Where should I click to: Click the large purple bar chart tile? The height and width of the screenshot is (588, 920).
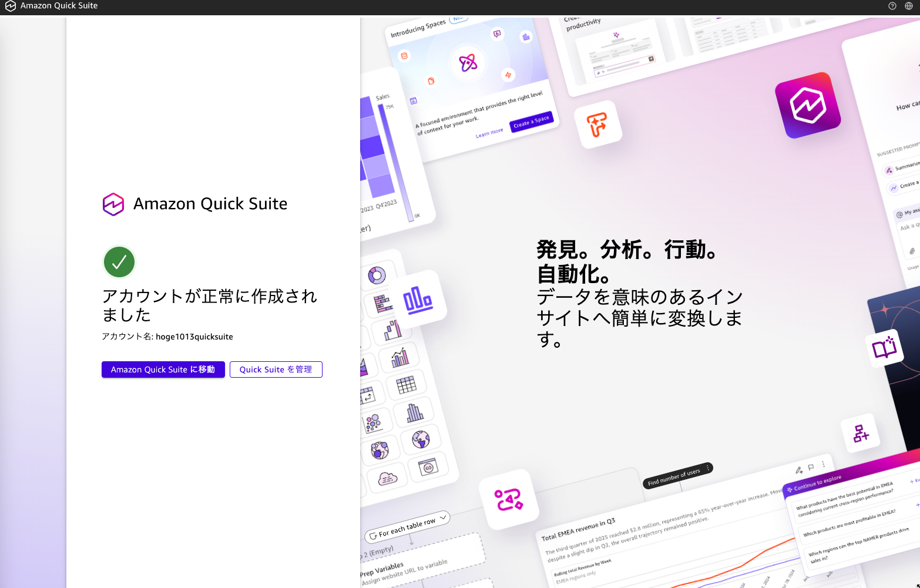tap(418, 300)
